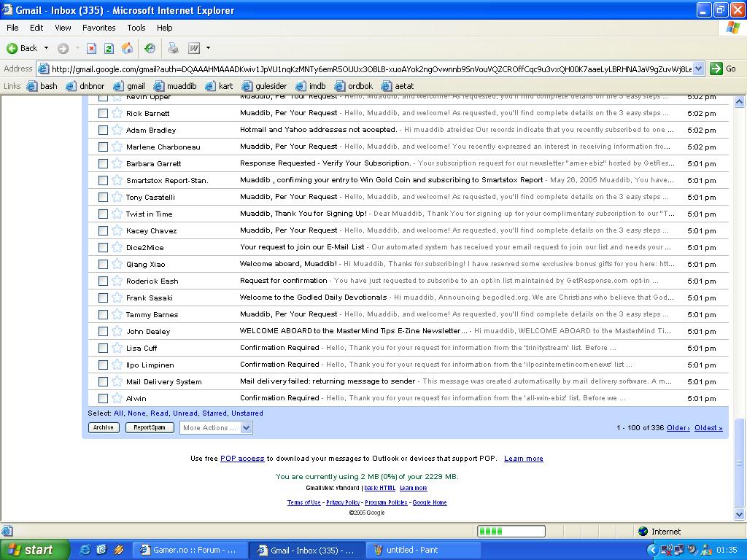
Task: Open the Help menu
Action: pos(164,28)
